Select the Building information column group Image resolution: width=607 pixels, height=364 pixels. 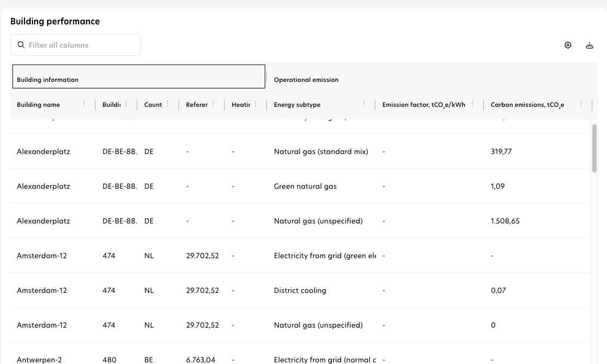(138, 76)
